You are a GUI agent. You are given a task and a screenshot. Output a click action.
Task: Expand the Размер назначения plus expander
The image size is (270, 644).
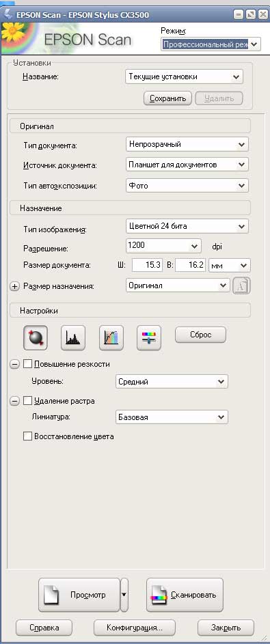pos(14,287)
